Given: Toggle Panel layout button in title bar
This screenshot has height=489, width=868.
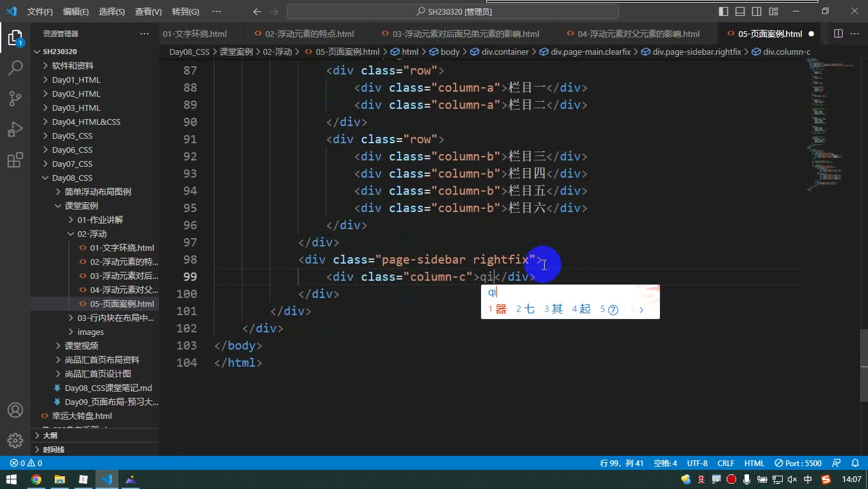Looking at the screenshot, I should [740, 11].
